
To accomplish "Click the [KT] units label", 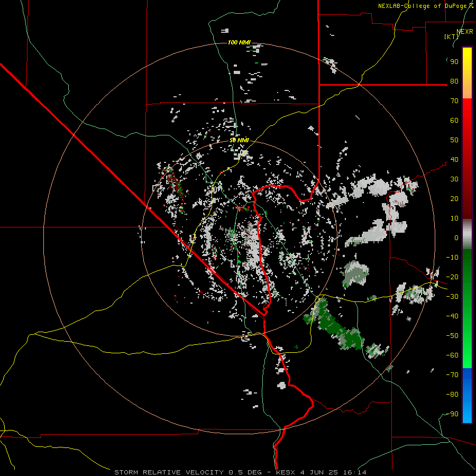I will 451,36.
